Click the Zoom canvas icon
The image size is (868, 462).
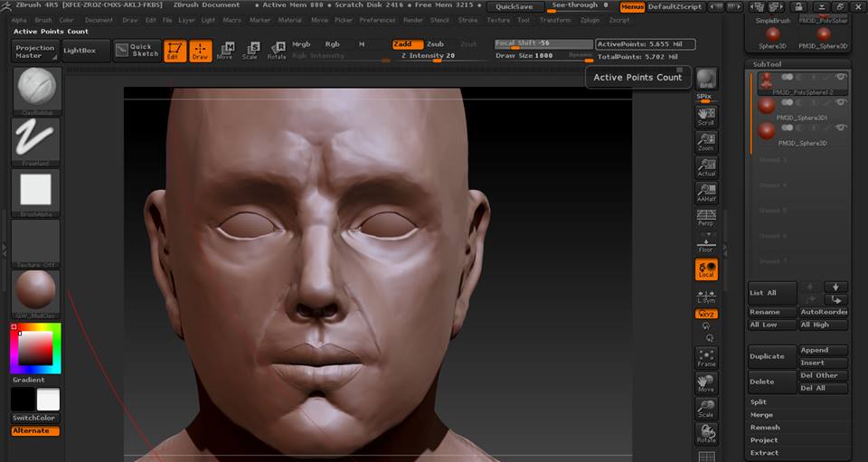(x=706, y=142)
